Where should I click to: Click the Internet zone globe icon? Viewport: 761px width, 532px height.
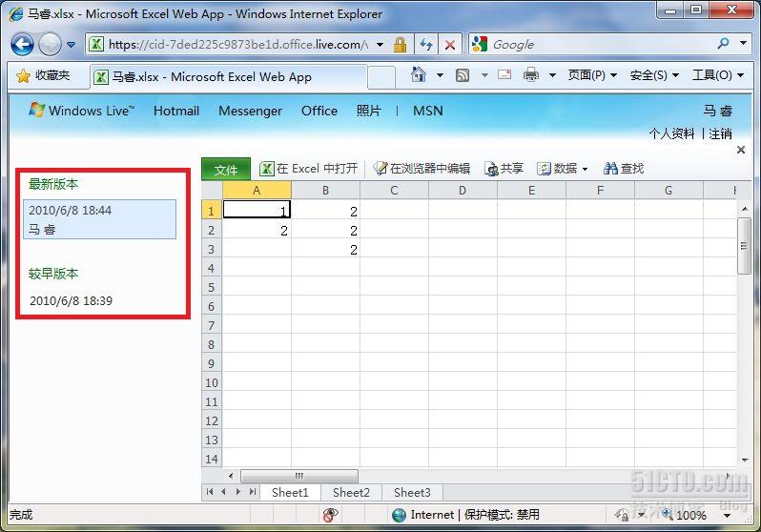pos(399,515)
